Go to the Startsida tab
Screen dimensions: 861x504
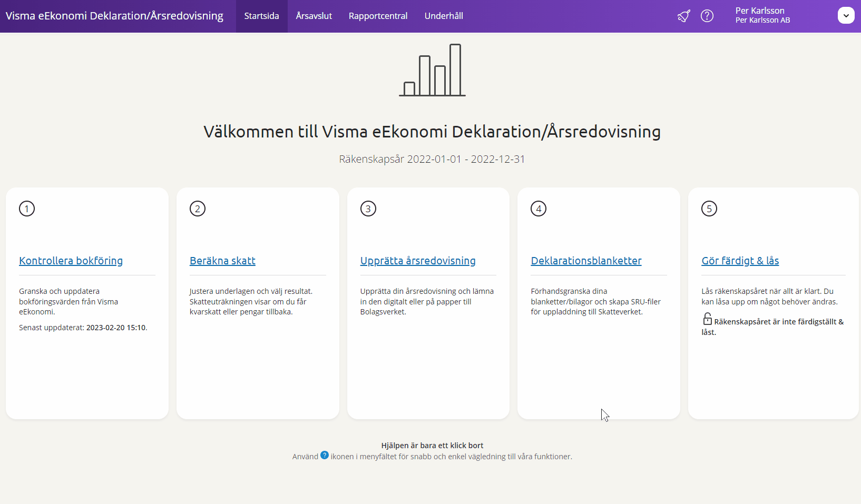[x=261, y=16]
